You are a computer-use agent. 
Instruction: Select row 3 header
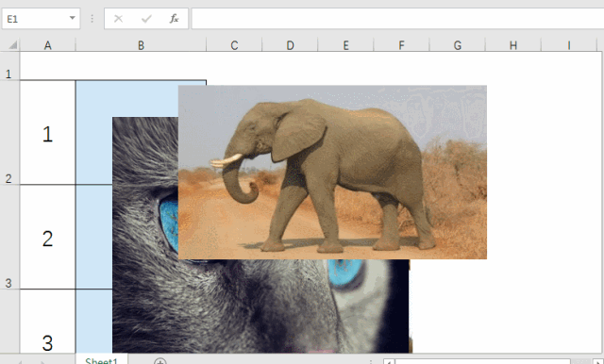point(9,237)
